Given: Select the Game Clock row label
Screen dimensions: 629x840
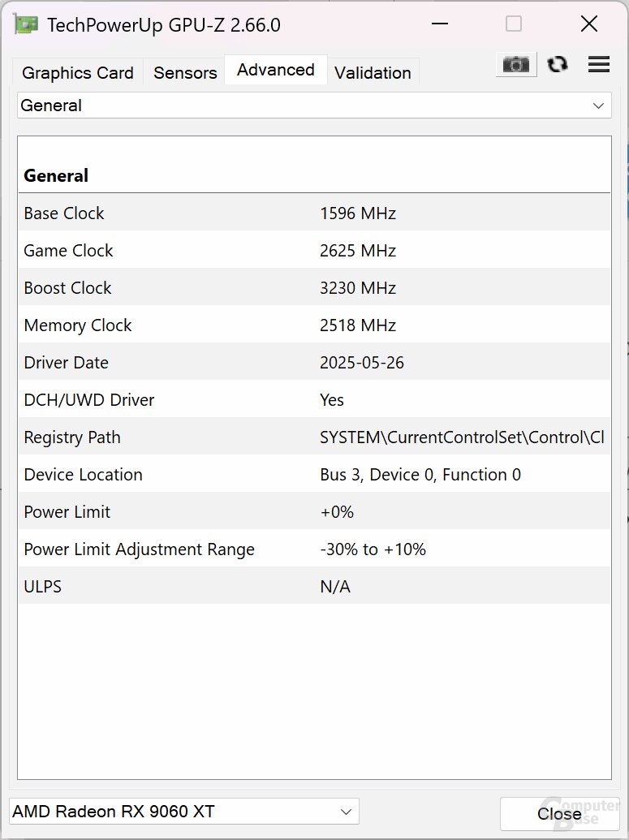Looking at the screenshot, I should 68,251.
